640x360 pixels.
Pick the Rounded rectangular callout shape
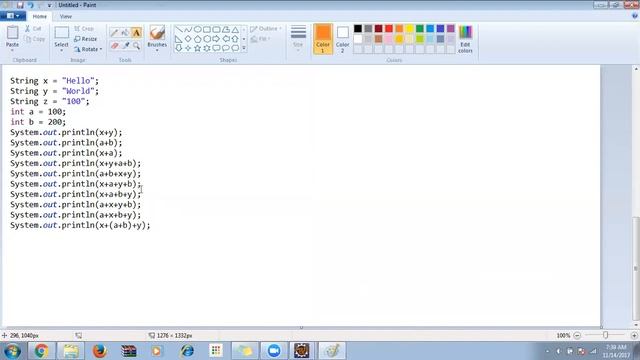click(216, 48)
